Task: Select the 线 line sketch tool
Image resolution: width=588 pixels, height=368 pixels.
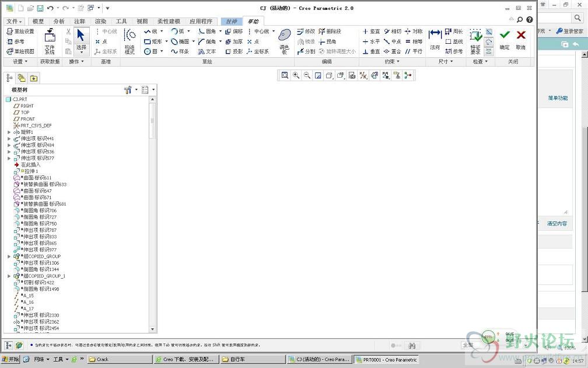Action: point(150,32)
